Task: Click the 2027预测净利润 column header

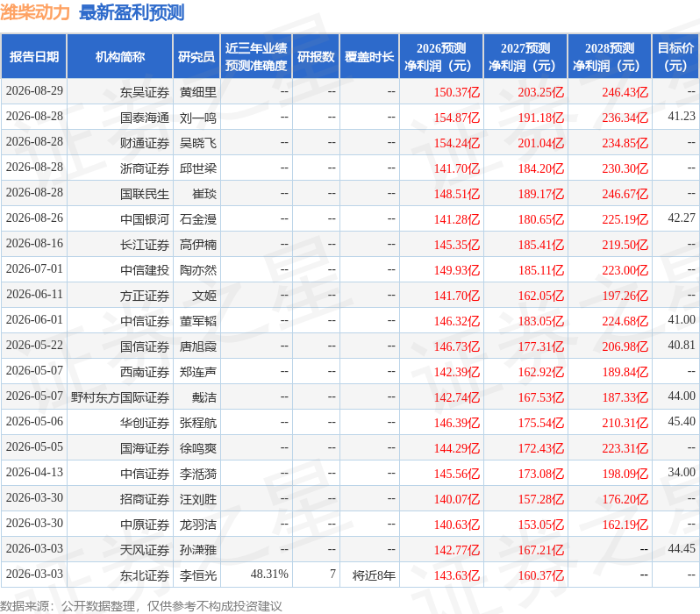Action: tap(525, 57)
